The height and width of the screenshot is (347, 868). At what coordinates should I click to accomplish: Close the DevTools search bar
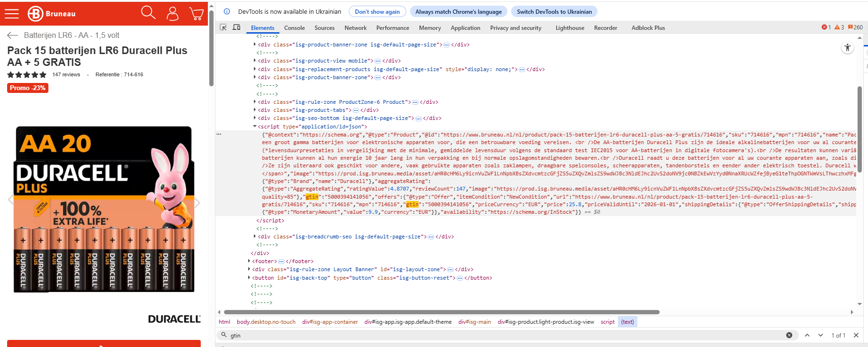pos(856,335)
